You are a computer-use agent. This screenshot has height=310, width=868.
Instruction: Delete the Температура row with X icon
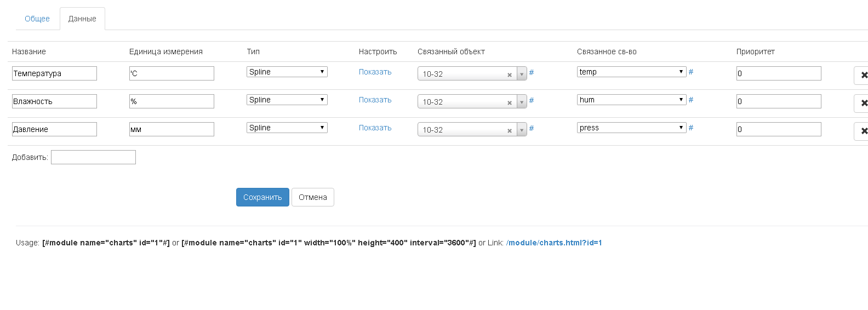(863, 75)
